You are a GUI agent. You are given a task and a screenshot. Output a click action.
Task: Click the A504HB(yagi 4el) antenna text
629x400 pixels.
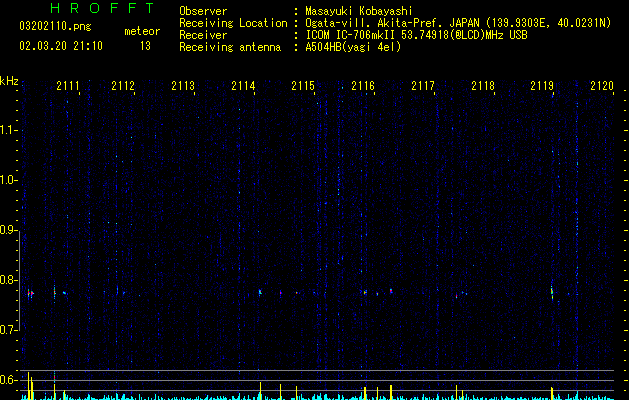click(353, 47)
